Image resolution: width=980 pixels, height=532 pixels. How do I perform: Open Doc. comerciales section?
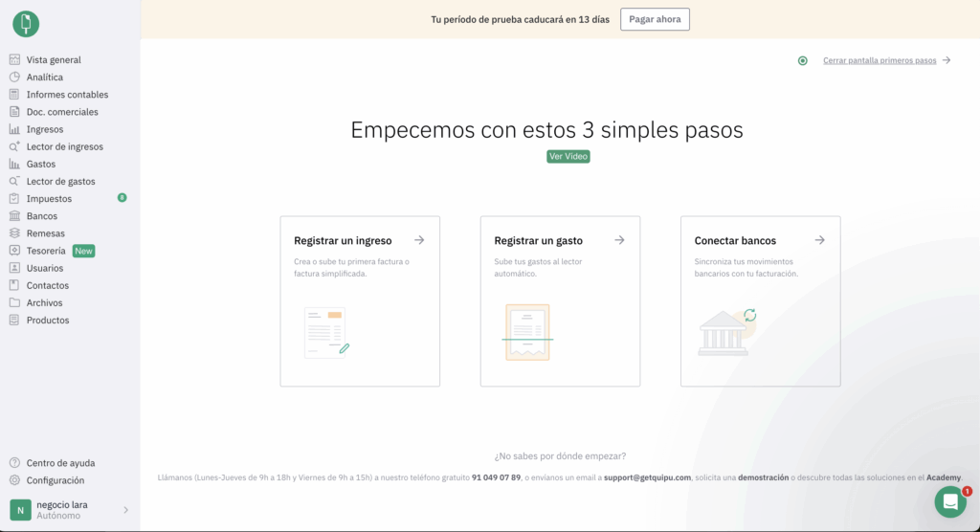[62, 112]
